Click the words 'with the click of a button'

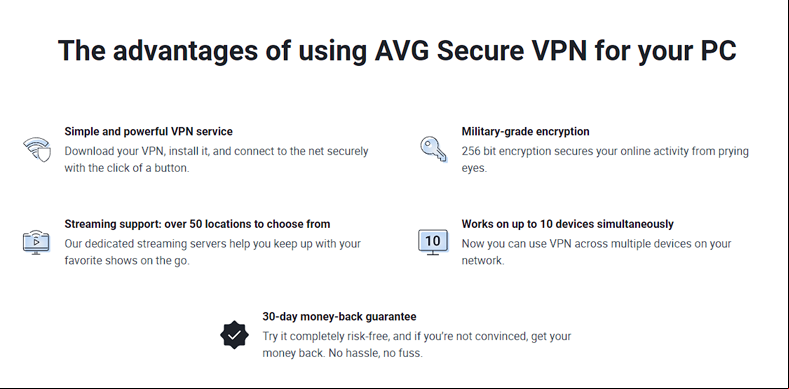click(x=127, y=168)
